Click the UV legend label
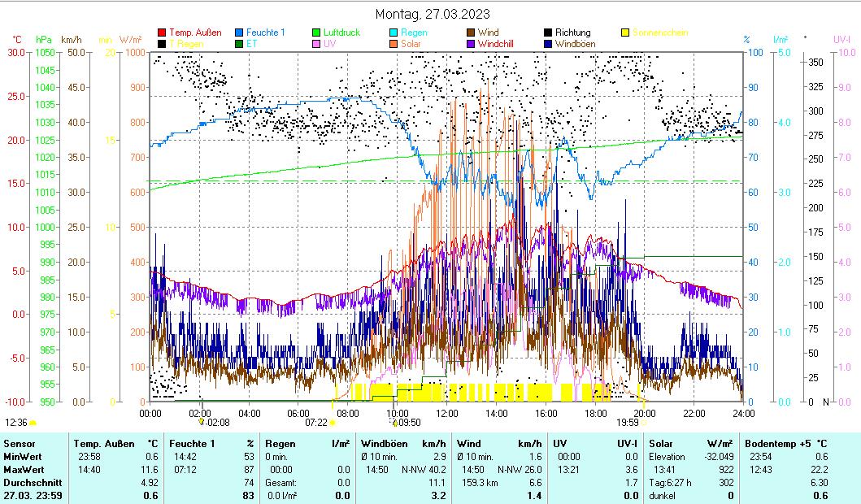Screen dimensions: 861x504 [x=329, y=44]
